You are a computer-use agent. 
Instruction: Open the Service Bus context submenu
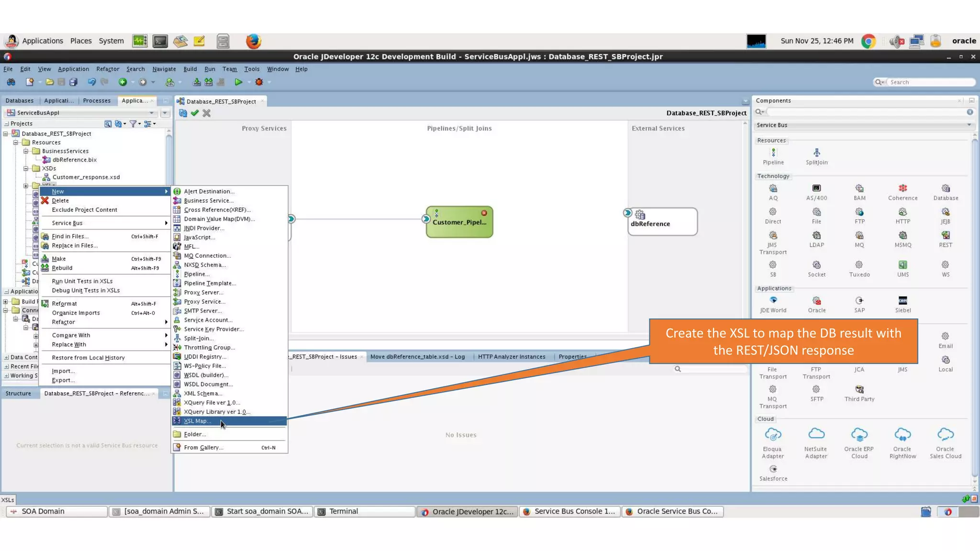click(x=105, y=223)
